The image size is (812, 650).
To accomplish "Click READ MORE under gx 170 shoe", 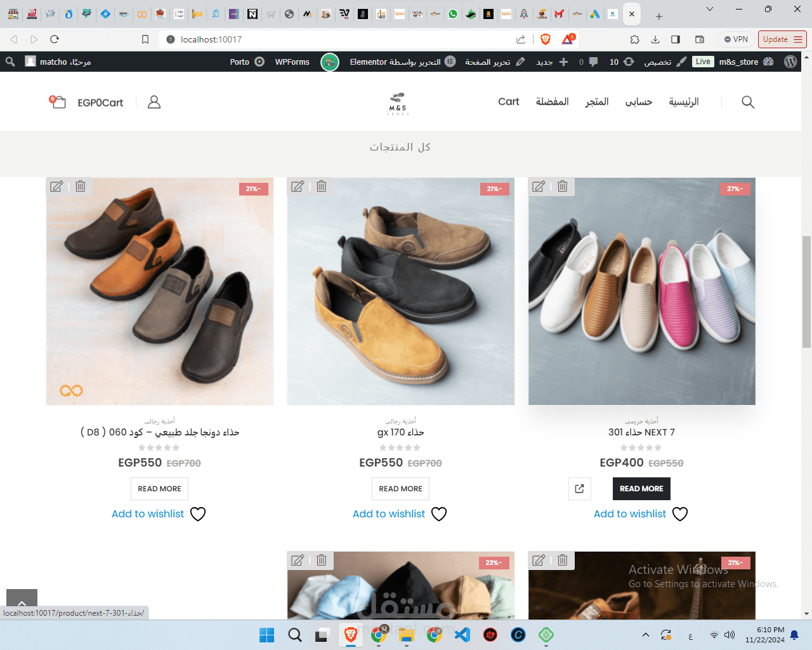I will click(x=400, y=489).
